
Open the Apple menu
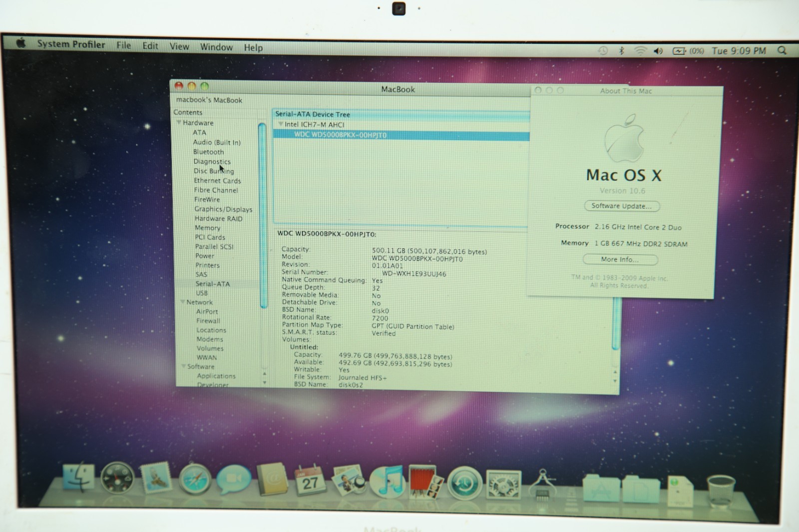[x=21, y=43]
